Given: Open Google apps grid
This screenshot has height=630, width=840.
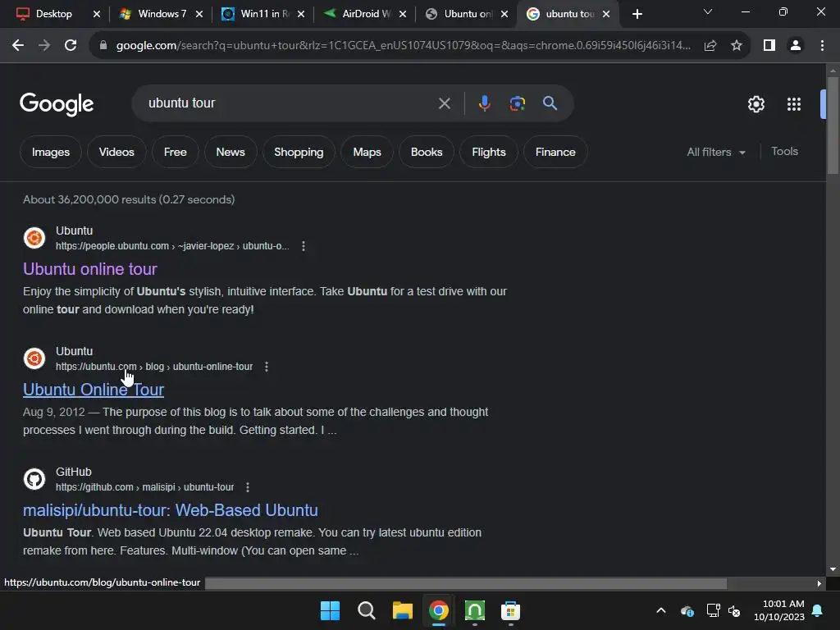Looking at the screenshot, I should point(794,104).
